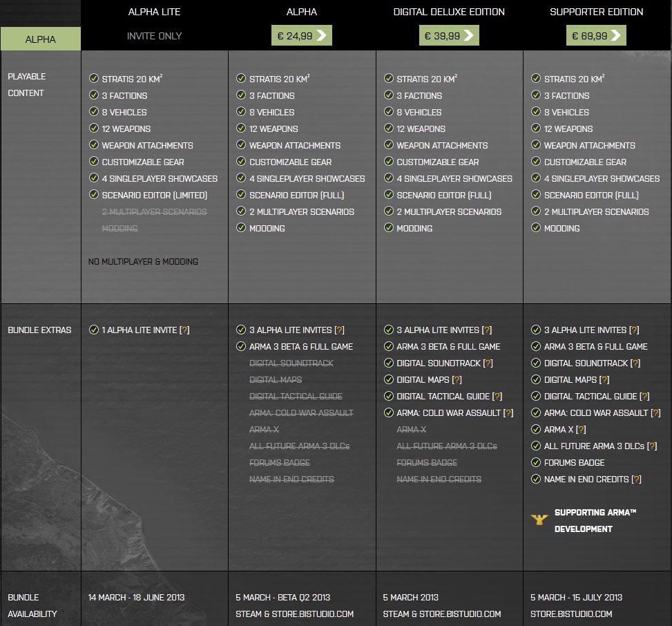Click the BUNDLE AVAILABILITY row label
The width and height of the screenshot is (672, 626).
click(x=32, y=605)
